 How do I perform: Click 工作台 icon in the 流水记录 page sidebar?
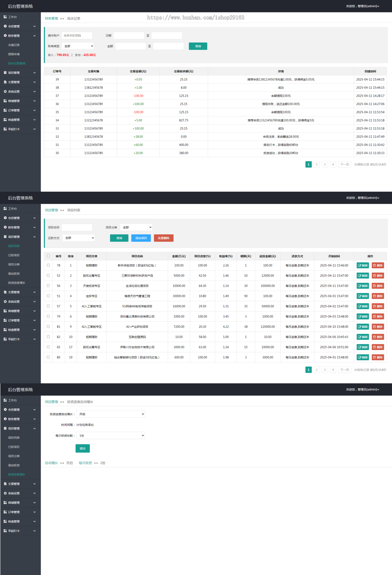(5, 17)
